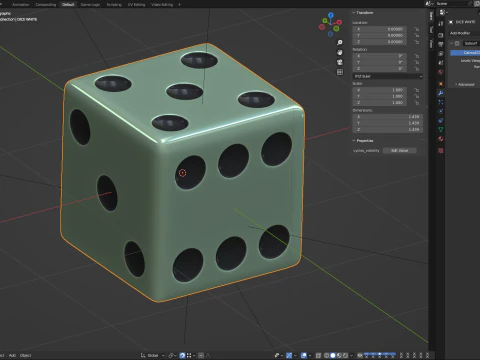
Task: Toggle lock on Location X
Action: coord(416,29)
